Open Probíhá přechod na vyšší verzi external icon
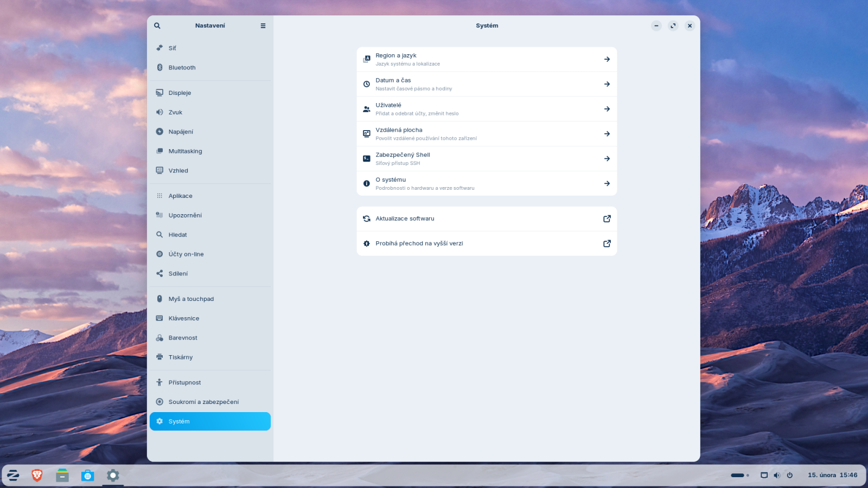The height and width of the screenshot is (488, 868). (x=607, y=243)
